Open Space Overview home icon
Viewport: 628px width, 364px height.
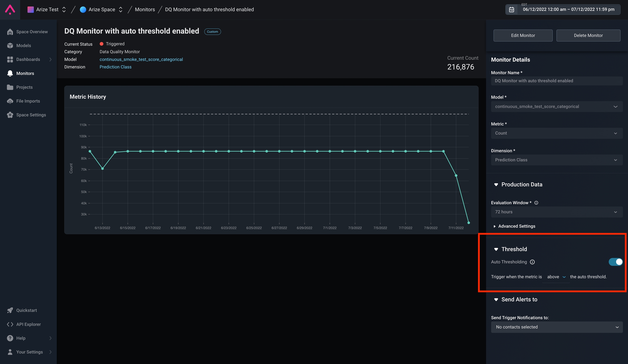pos(10,32)
